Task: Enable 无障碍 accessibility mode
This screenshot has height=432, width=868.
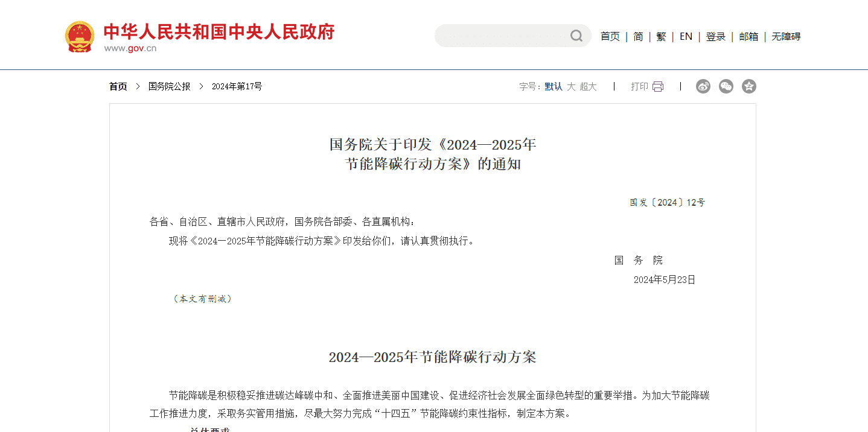Action: click(x=786, y=37)
